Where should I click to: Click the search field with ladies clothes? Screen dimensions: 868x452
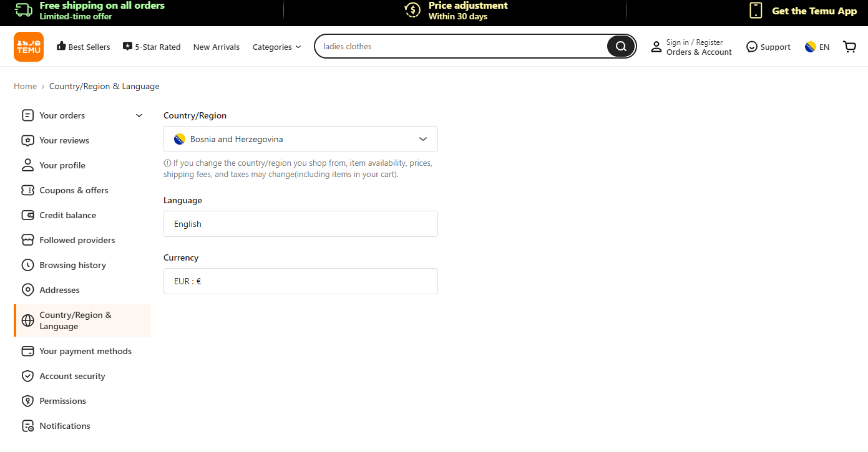click(x=462, y=46)
